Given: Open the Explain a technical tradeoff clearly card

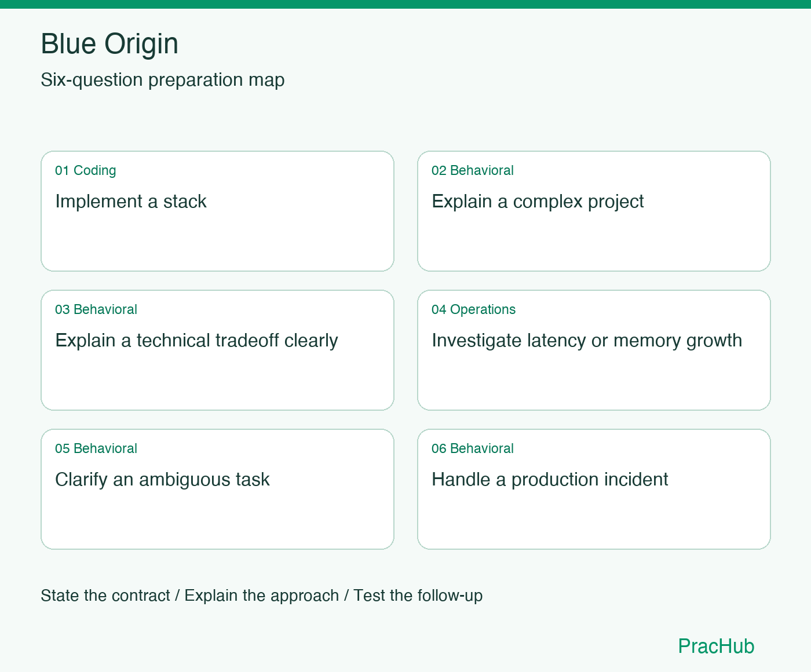Looking at the screenshot, I should [217, 350].
